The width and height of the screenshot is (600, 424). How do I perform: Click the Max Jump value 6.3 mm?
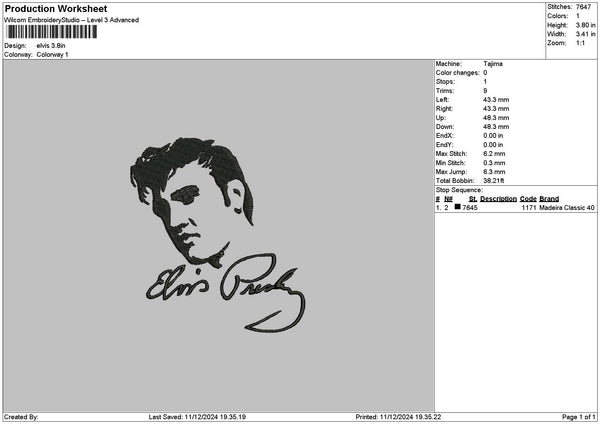(x=494, y=172)
